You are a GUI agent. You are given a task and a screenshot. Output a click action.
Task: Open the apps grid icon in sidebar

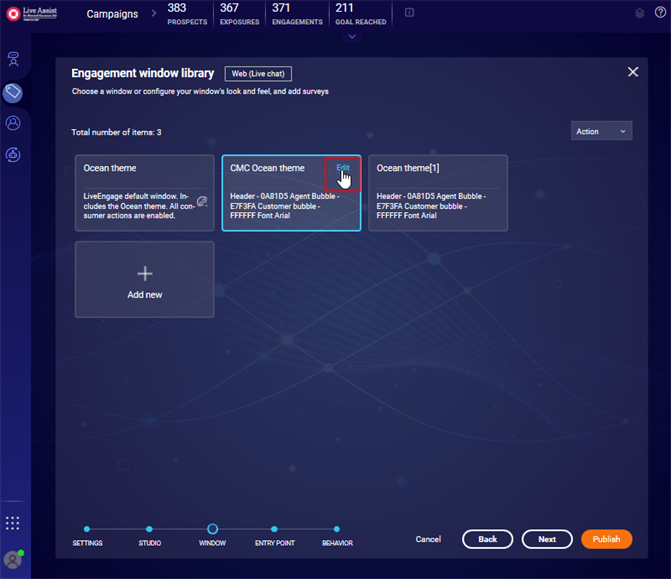13,523
